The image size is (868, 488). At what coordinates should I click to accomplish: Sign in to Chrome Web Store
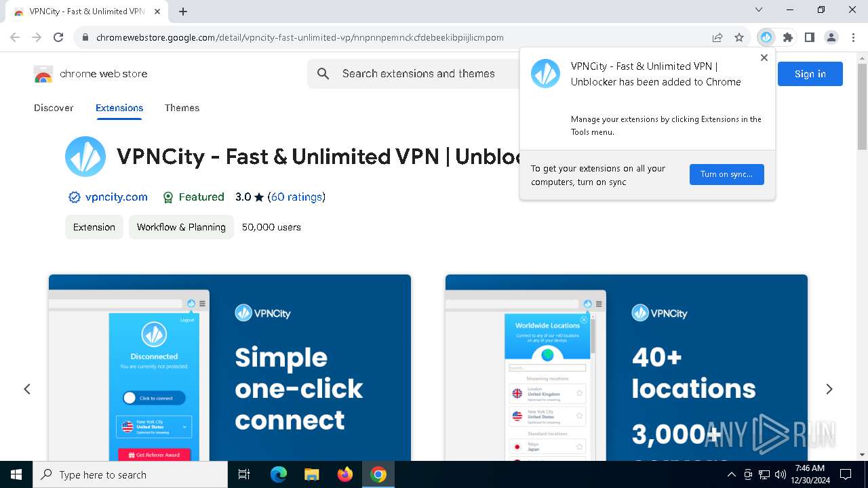pos(810,74)
